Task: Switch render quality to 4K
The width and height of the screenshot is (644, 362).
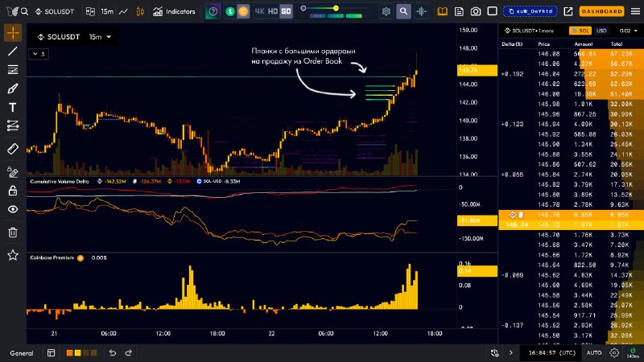Action: [x=259, y=11]
